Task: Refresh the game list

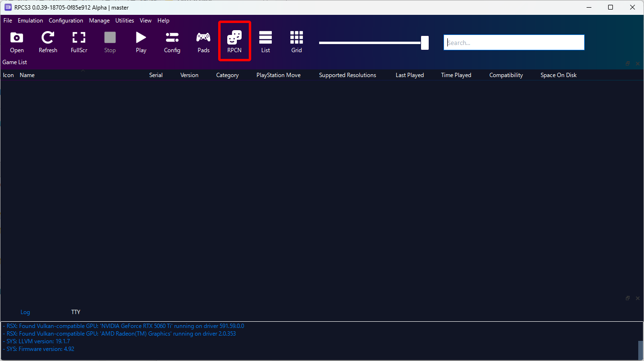Action: coord(48,42)
